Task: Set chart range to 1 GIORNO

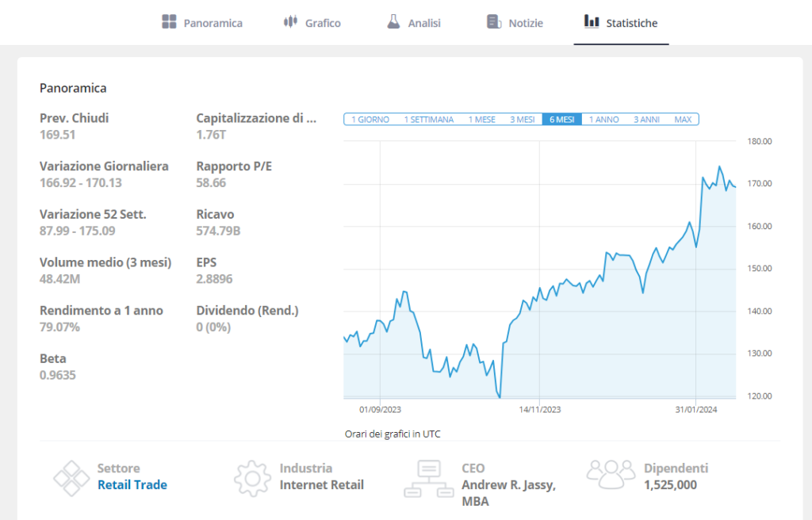Action: (370, 120)
